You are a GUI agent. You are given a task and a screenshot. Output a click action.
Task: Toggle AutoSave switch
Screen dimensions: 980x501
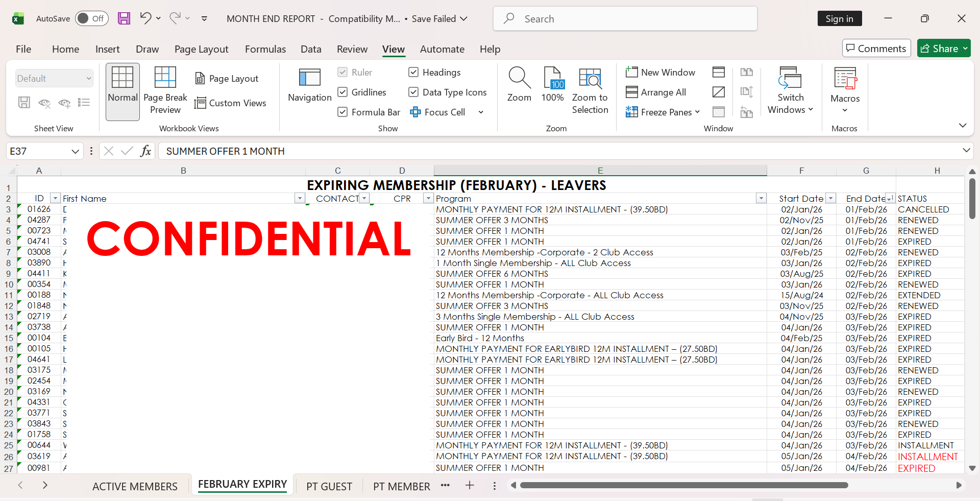pyautogui.click(x=92, y=19)
